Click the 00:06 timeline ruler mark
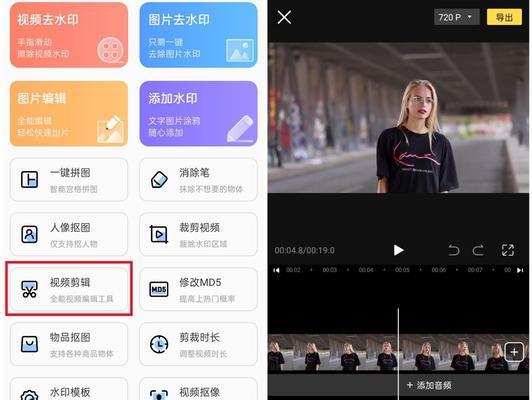The width and height of the screenshot is (532, 400). (438, 270)
